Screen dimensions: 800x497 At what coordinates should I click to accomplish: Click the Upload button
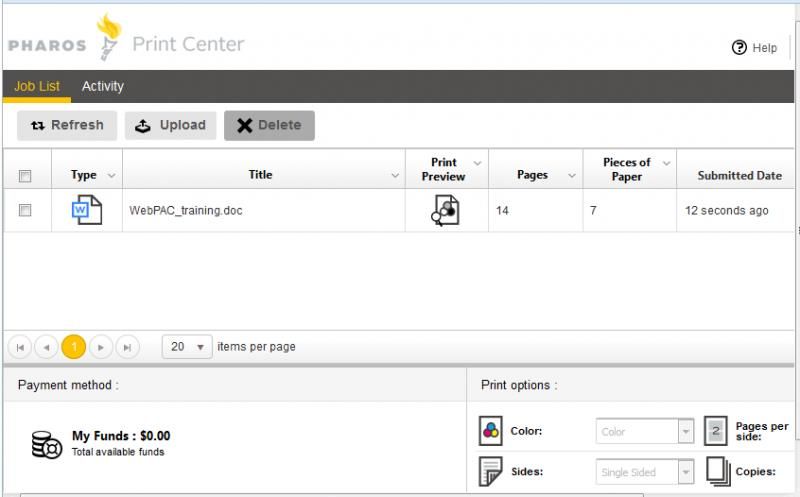pyautogui.click(x=170, y=126)
